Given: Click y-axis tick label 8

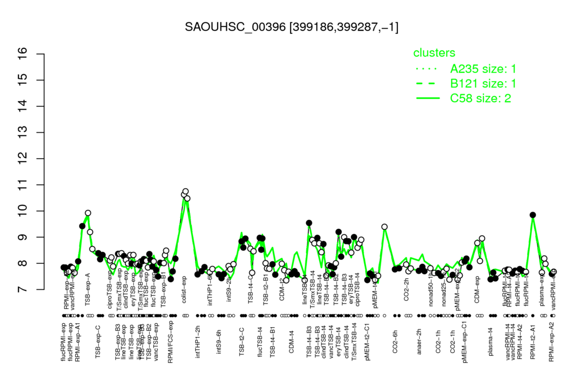Looking at the screenshot, I should 23,263.
